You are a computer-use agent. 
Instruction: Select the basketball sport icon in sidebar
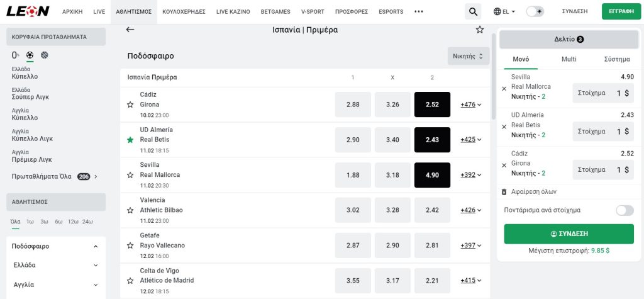pyautogui.click(x=45, y=55)
